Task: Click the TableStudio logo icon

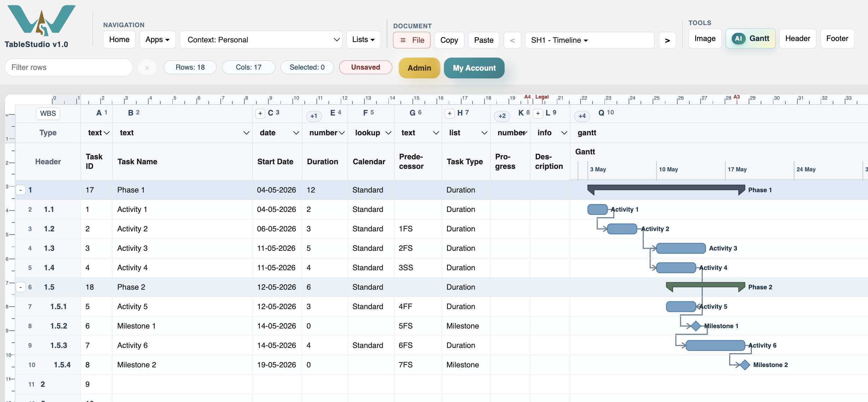Action: pyautogui.click(x=41, y=20)
